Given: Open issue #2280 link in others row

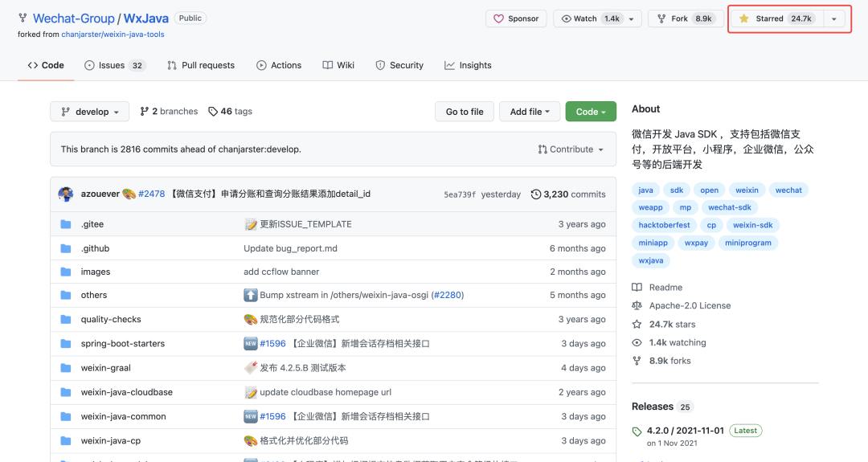Looking at the screenshot, I should pyautogui.click(x=448, y=295).
